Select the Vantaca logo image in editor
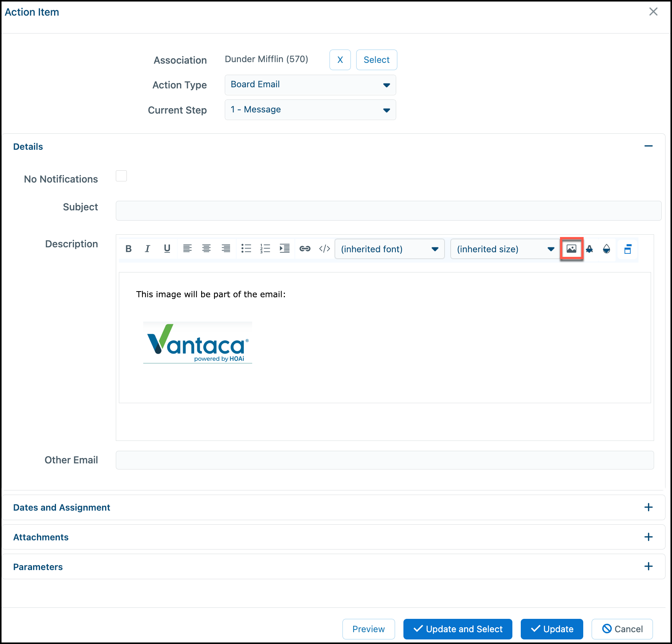Image resolution: width=672 pixels, height=644 pixels. coord(198,343)
